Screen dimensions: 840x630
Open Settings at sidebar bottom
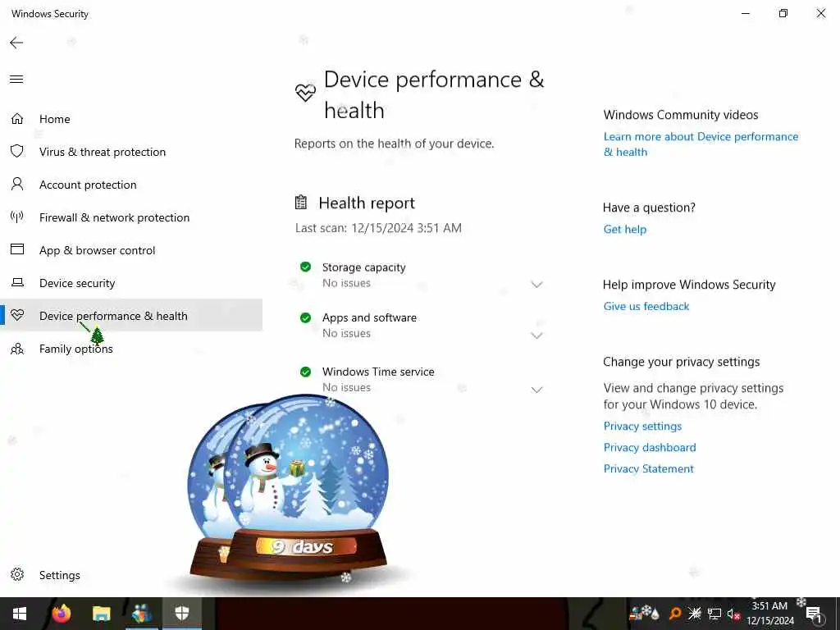[x=131, y=575]
